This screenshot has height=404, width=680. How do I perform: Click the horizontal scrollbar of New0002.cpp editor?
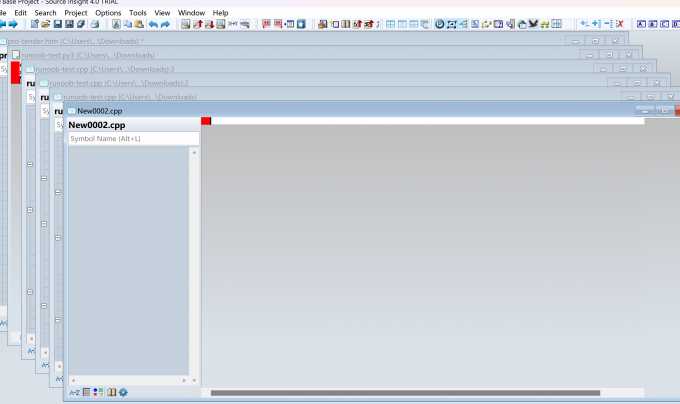[405, 393]
